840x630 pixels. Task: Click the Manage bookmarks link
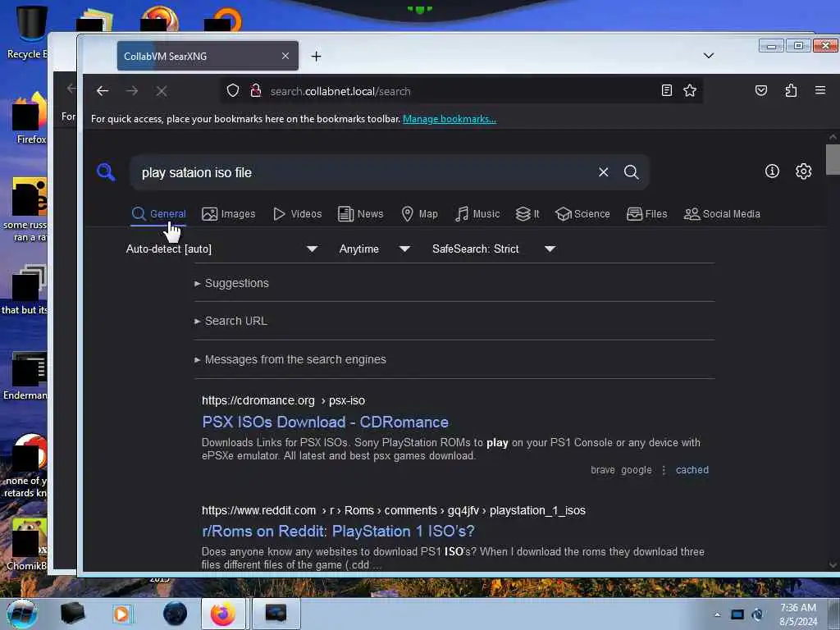450,119
